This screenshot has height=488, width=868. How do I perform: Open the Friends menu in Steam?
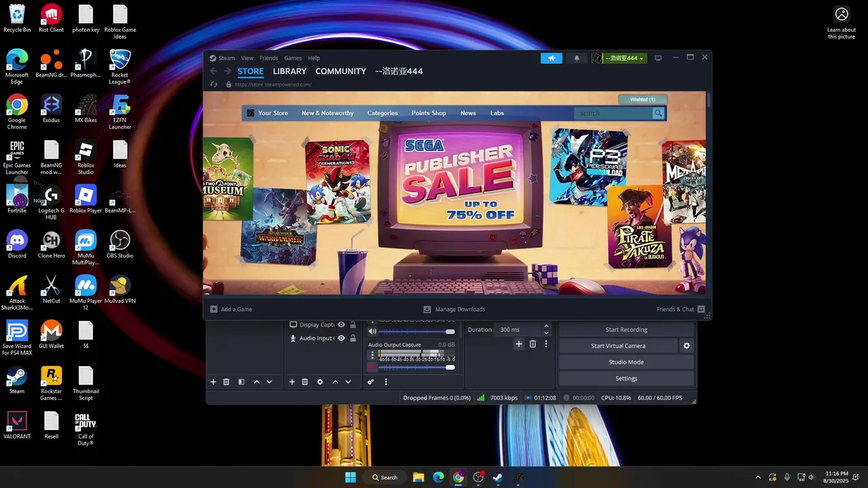(x=269, y=58)
